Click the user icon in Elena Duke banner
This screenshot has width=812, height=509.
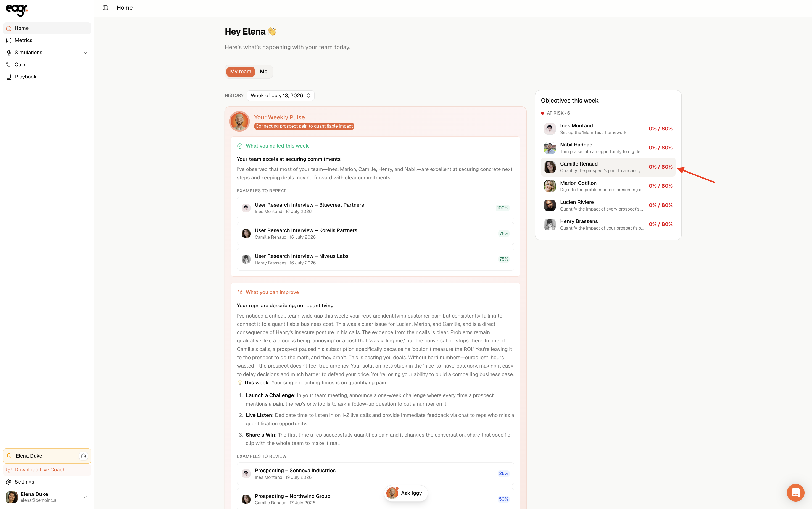[x=9, y=456]
